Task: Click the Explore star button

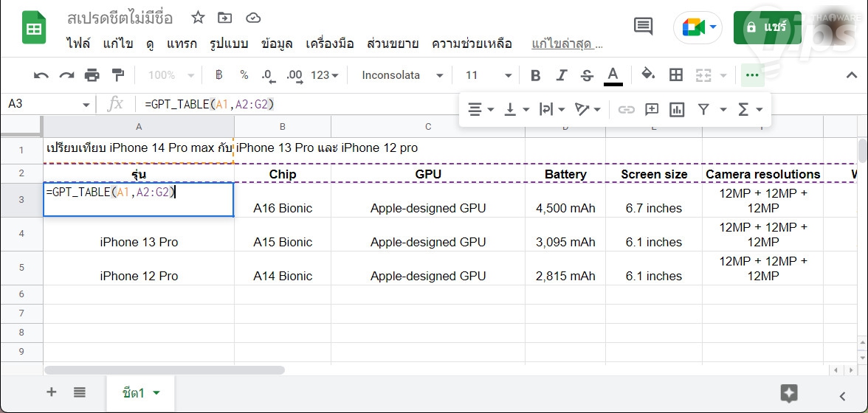Action: [789, 394]
